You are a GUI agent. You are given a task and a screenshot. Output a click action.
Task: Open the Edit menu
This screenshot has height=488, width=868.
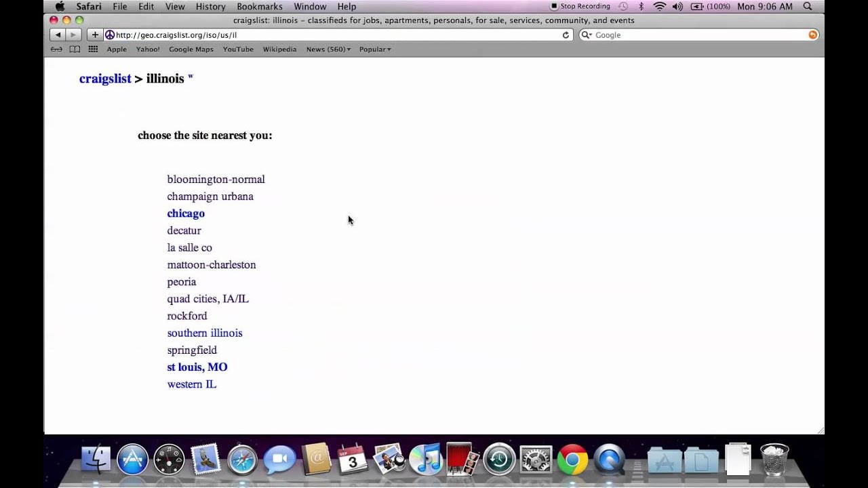point(146,6)
